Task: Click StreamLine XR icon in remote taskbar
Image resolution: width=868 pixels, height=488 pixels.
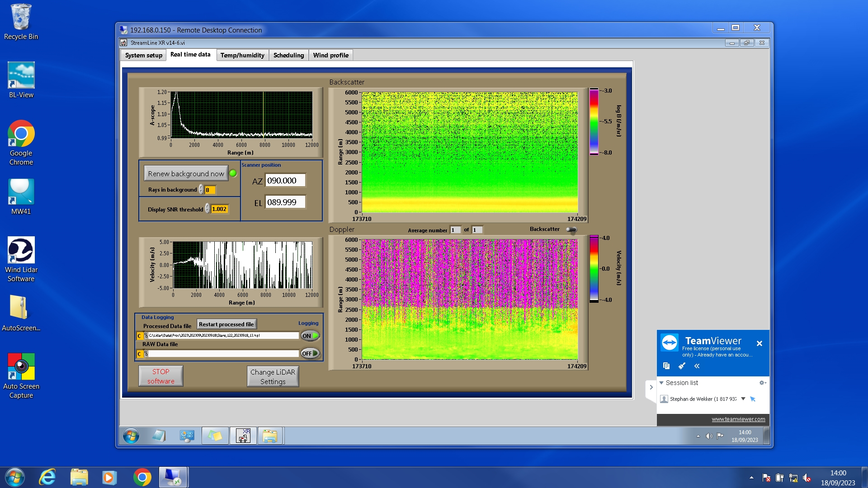Action: tap(243, 436)
